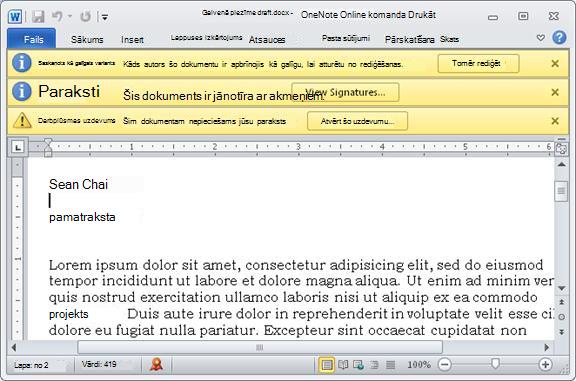Switch to the Insert tab
This screenshot has width=576, height=381.
coord(132,40)
